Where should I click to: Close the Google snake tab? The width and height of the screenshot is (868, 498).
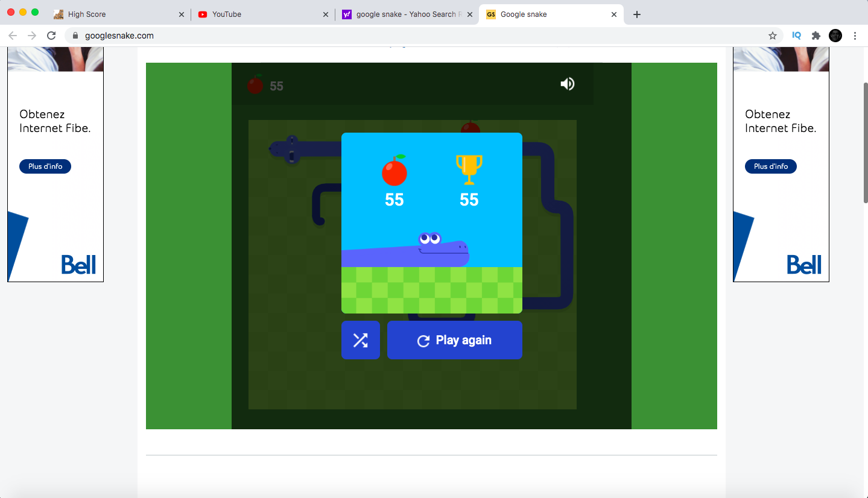tap(614, 14)
